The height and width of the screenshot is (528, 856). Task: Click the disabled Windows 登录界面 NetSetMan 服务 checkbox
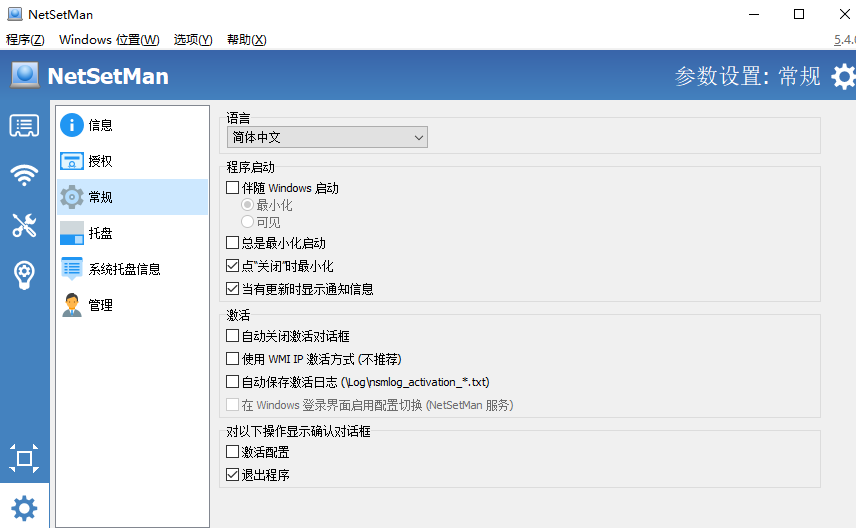(x=233, y=405)
